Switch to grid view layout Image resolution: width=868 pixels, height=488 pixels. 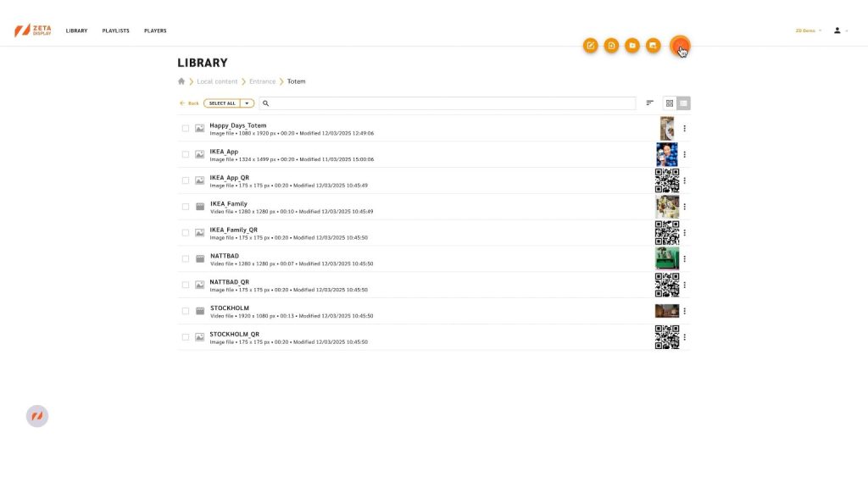click(x=670, y=103)
